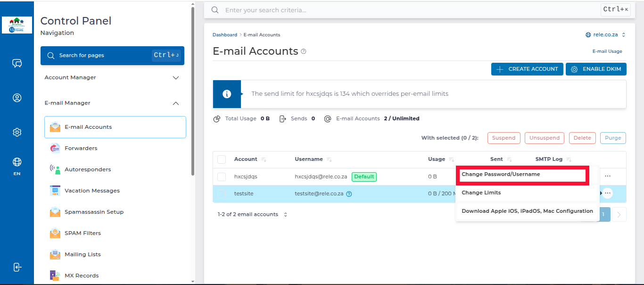The height and width of the screenshot is (285, 644).
Task: Click the chat support icon in left rail
Action: pyautogui.click(x=17, y=64)
